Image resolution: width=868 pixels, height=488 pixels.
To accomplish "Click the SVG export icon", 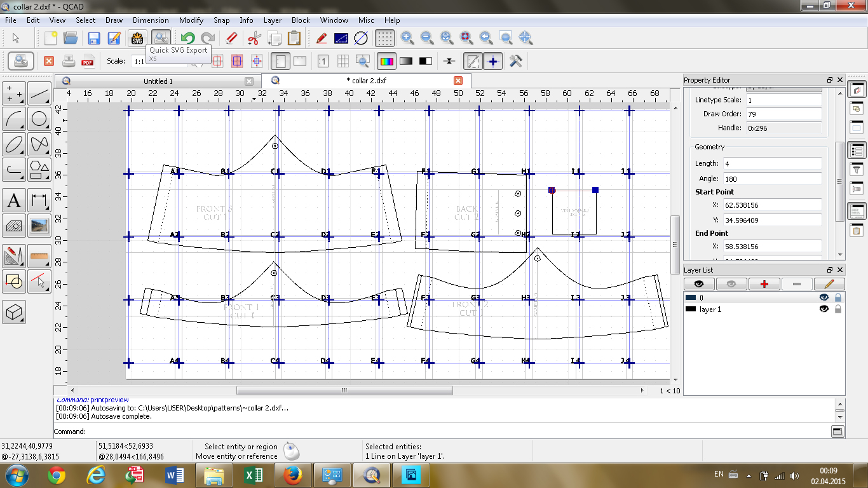I will point(137,38).
